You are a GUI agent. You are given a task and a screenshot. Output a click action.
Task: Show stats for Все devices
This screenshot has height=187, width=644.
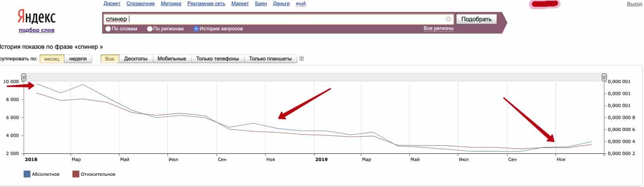coord(110,59)
